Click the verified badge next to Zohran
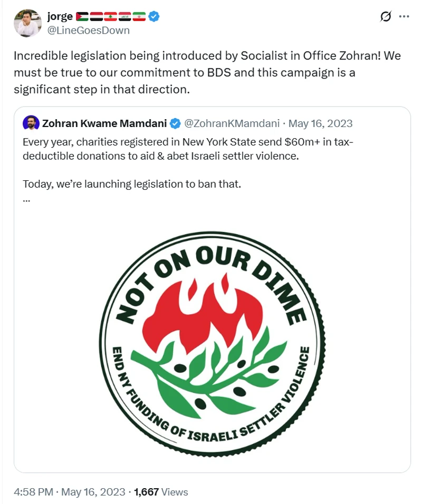The width and height of the screenshot is (422, 504). click(176, 124)
